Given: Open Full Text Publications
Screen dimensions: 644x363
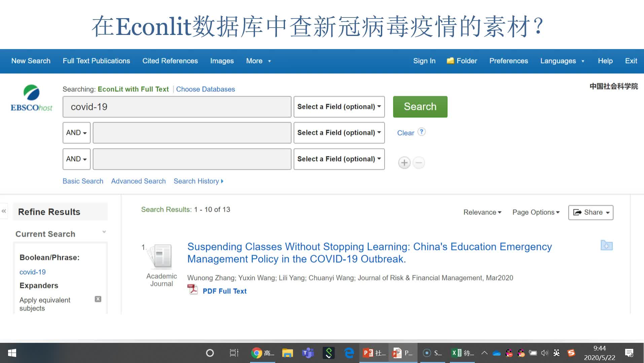Looking at the screenshot, I should pos(96,61).
